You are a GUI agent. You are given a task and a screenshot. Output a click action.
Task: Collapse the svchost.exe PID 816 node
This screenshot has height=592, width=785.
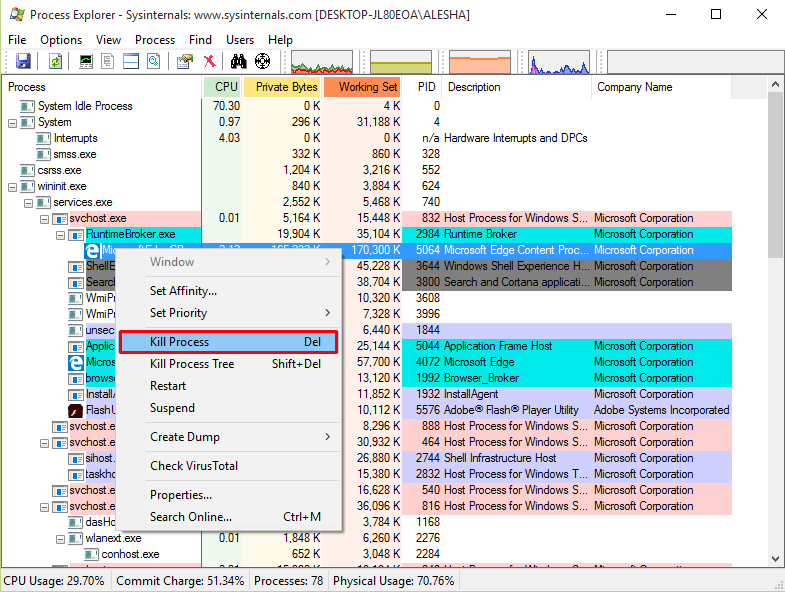pos(45,507)
